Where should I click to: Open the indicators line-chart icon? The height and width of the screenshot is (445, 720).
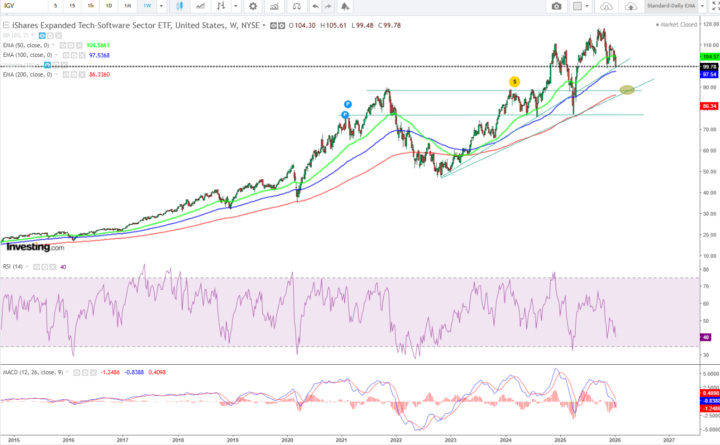[x=201, y=6]
